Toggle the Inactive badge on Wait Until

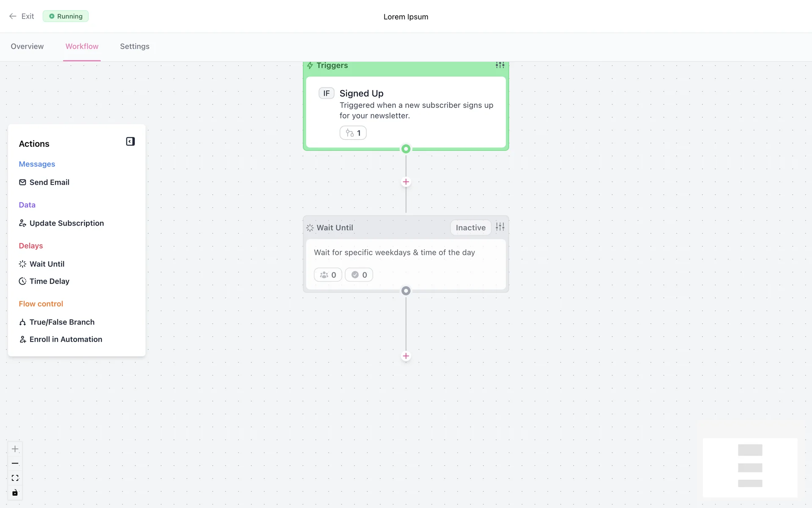pos(470,228)
